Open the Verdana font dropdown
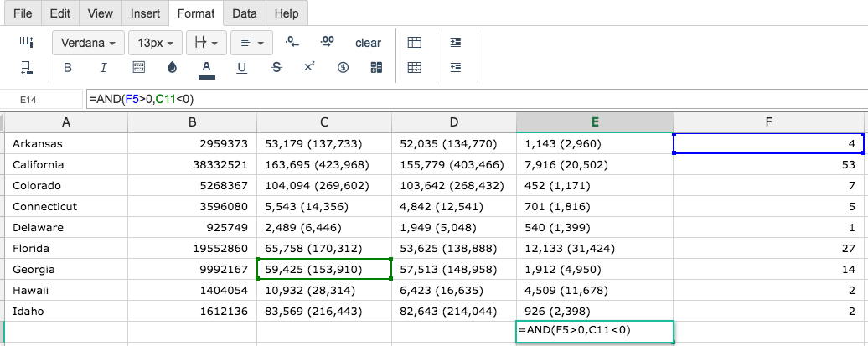The width and height of the screenshot is (868, 346). click(87, 43)
